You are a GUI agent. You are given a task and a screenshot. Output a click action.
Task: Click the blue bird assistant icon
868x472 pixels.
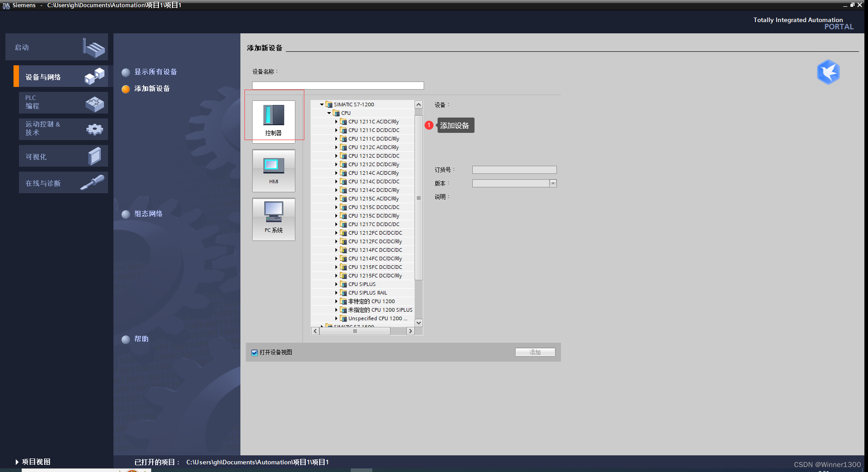(x=828, y=72)
